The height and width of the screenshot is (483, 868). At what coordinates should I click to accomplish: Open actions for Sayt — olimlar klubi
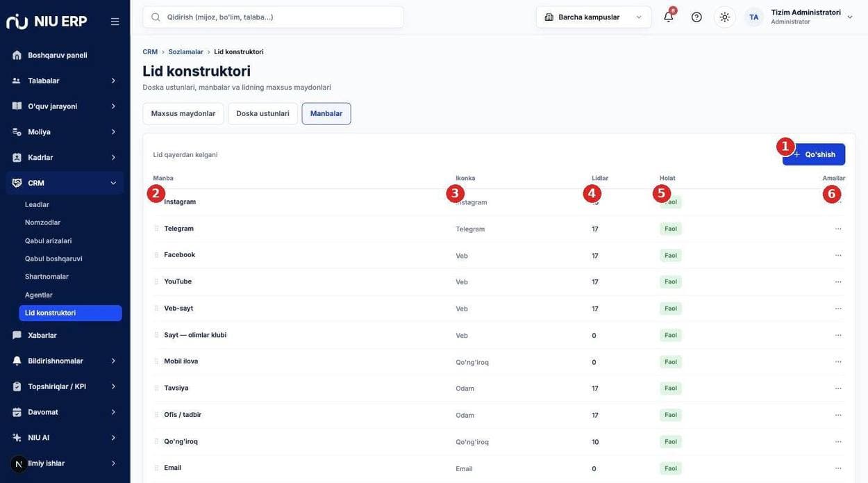[838, 335]
